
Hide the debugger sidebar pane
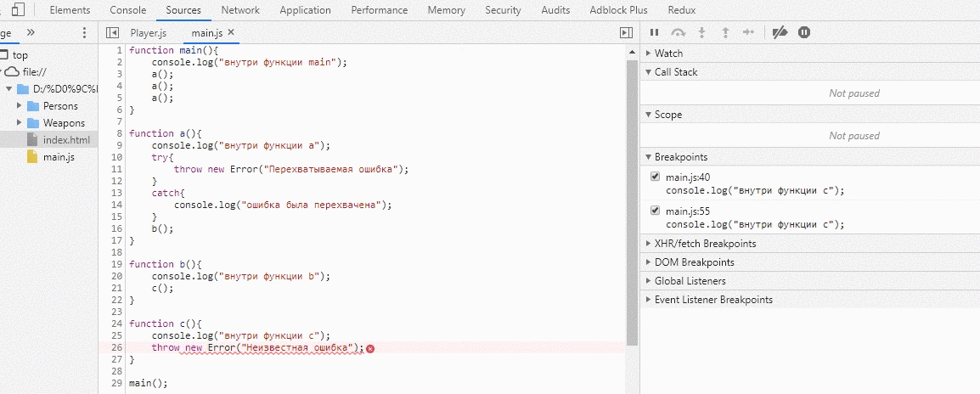click(x=626, y=32)
